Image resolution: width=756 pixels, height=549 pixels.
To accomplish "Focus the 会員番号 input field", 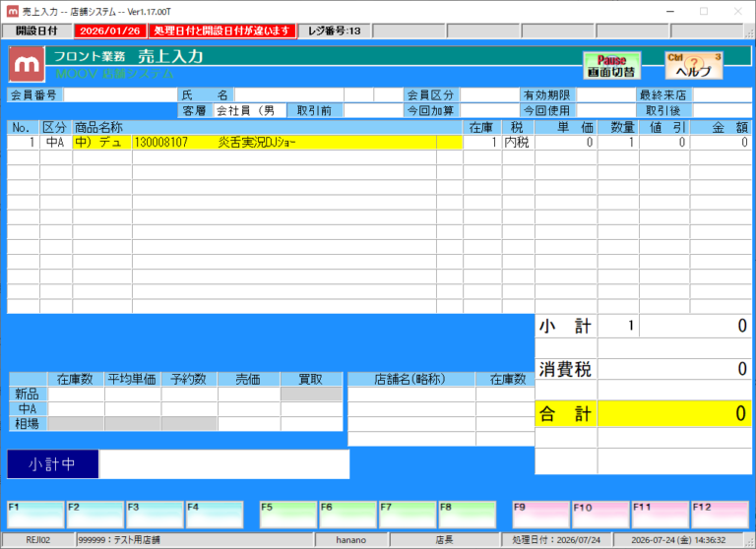I will click(x=120, y=95).
